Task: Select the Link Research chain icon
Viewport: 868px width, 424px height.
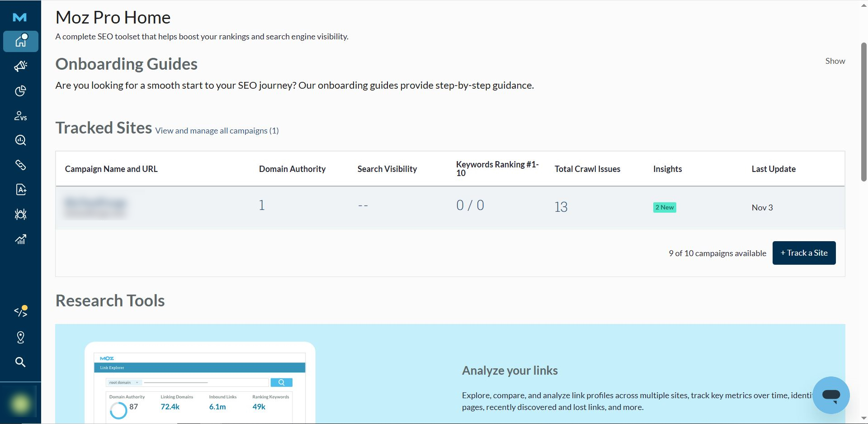Action: point(21,165)
